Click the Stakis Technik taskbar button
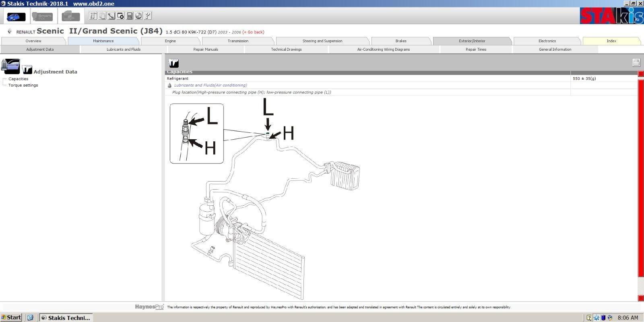Viewport: 644px width, 322px height. [66, 318]
